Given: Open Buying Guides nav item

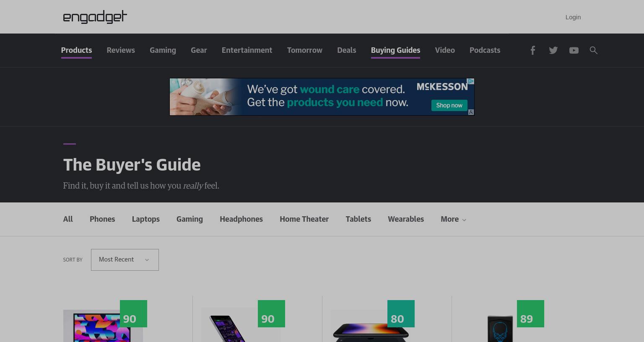Looking at the screenshot, I should (395, 50).
